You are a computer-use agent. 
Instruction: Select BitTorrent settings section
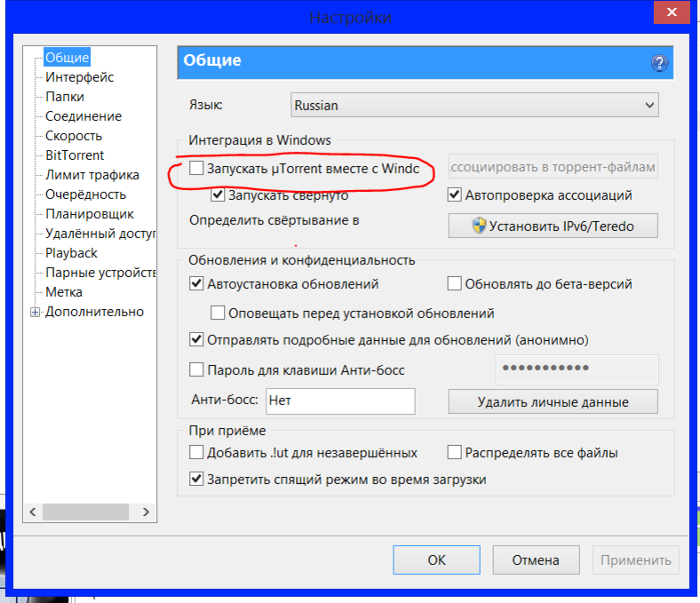[75, 155]
